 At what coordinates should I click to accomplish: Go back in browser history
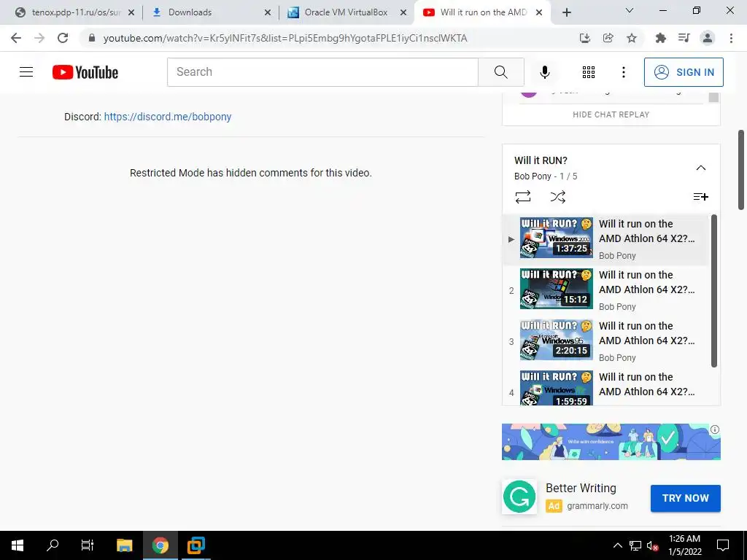pos(16,38)
